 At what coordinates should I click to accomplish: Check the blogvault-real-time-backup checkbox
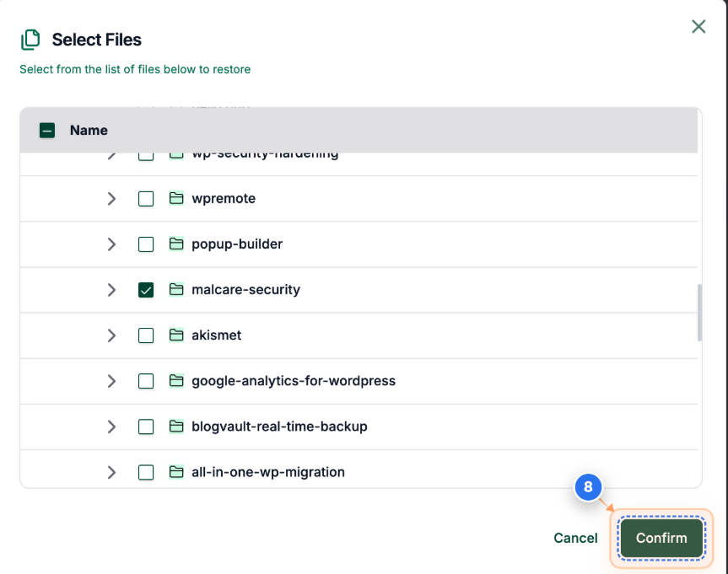point(146,426)
